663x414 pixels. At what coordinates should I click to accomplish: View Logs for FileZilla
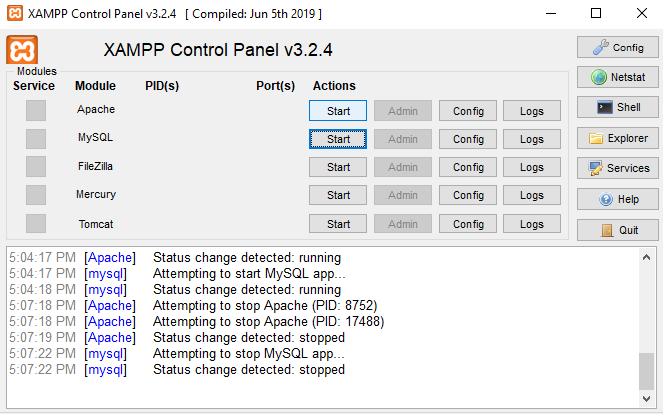pyautogui.click(x=532, y=167)
